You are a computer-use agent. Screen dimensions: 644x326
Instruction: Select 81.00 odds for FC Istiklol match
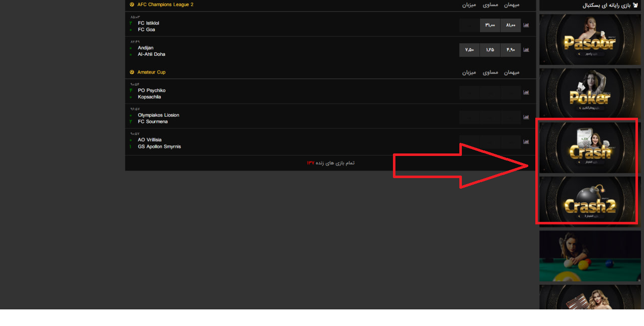511,25
